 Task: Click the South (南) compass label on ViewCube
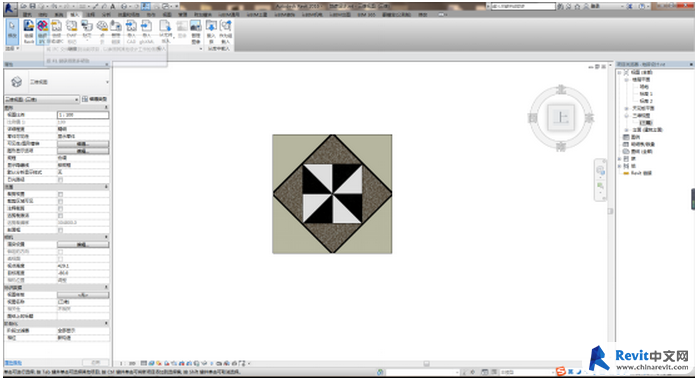pos(561,146)
